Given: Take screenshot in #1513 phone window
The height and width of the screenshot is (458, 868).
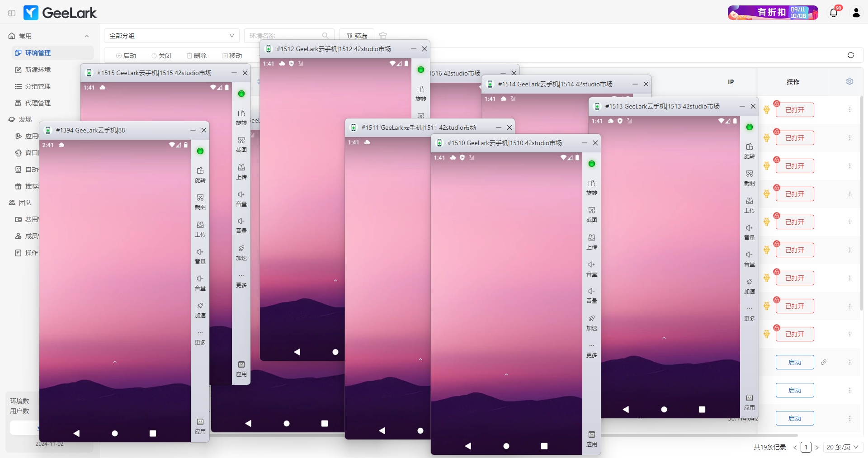Looking at the screenshot, I should tap(750, 177).
